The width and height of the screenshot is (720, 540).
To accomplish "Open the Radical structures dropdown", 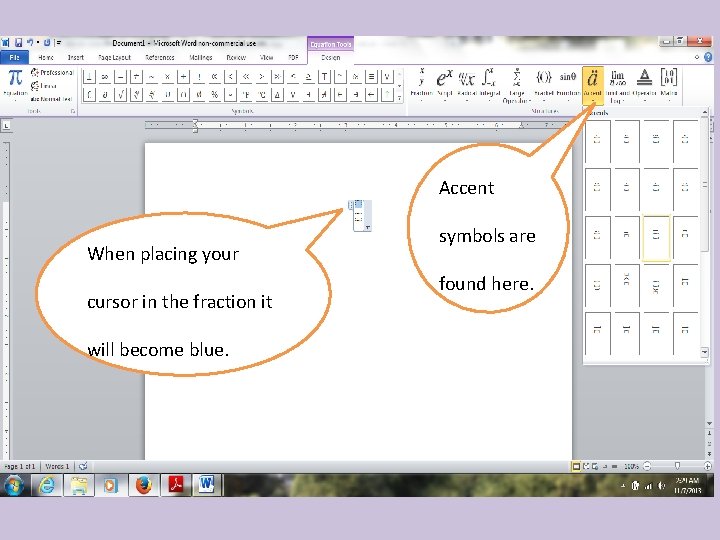I will coord(467,84).
